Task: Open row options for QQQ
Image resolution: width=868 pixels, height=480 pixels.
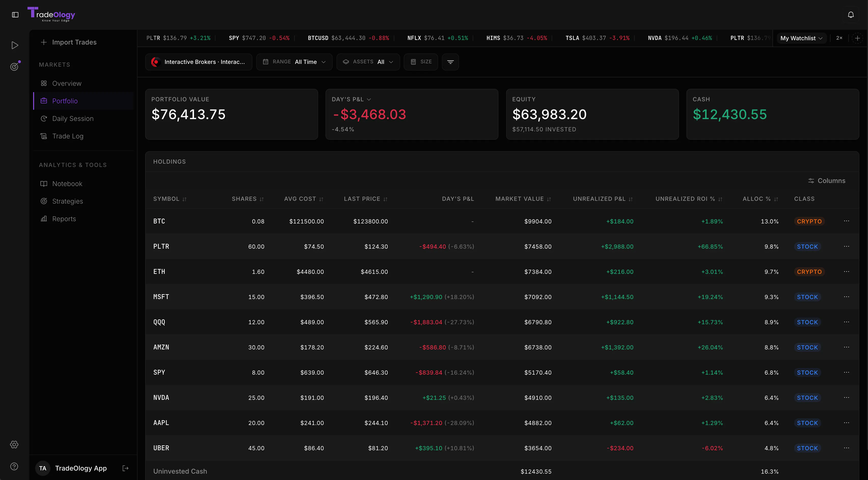Action: (846, 322)
